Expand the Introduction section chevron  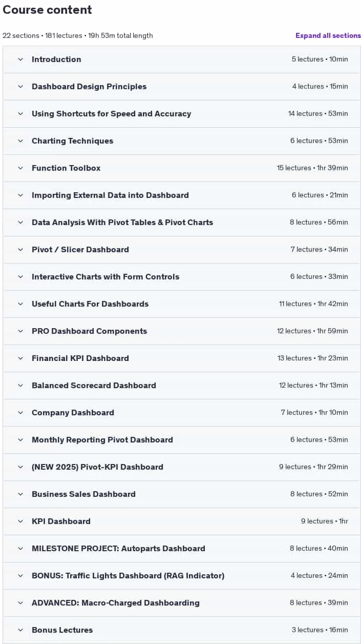(x=20, y=59)
